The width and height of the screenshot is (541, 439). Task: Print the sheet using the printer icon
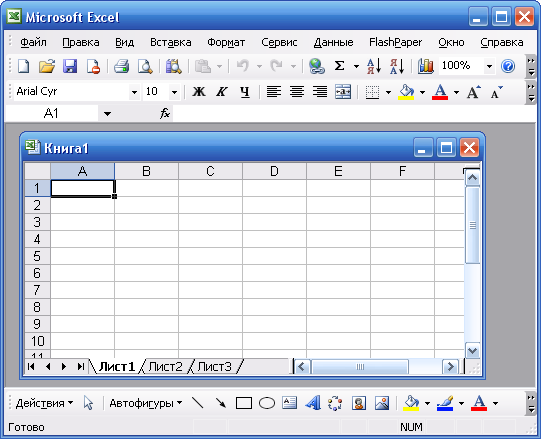[121, 66]
